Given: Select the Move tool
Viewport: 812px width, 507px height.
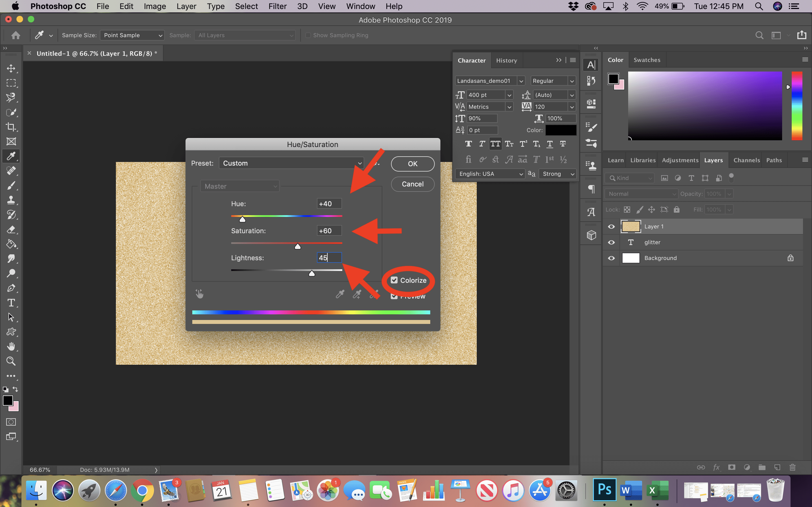Looking at the screenshot, I should click(11, 68).
